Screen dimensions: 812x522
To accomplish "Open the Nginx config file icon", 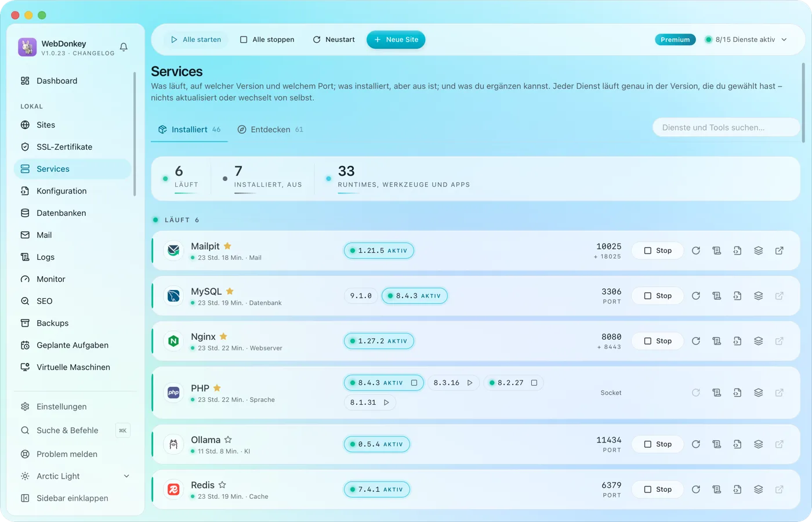I will (x=738, y=341).
